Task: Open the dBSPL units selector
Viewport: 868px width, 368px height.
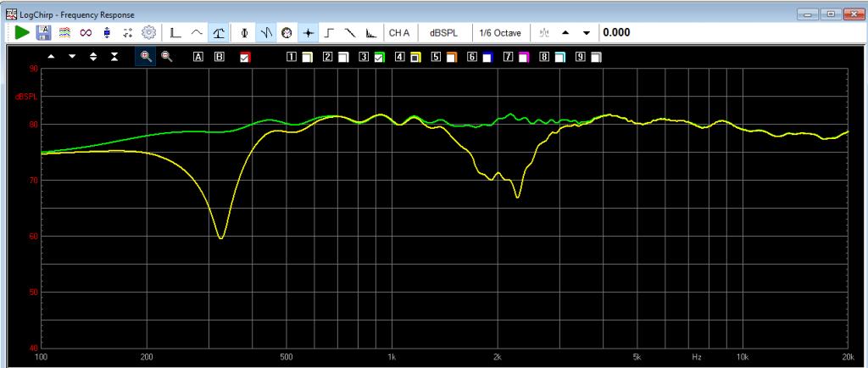Action: point(444,33)
